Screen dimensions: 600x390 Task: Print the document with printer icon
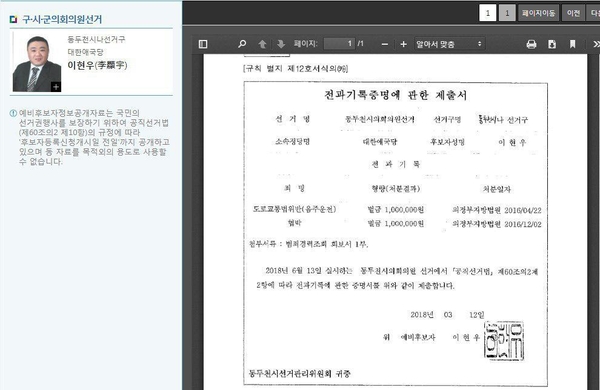point(531,44)
